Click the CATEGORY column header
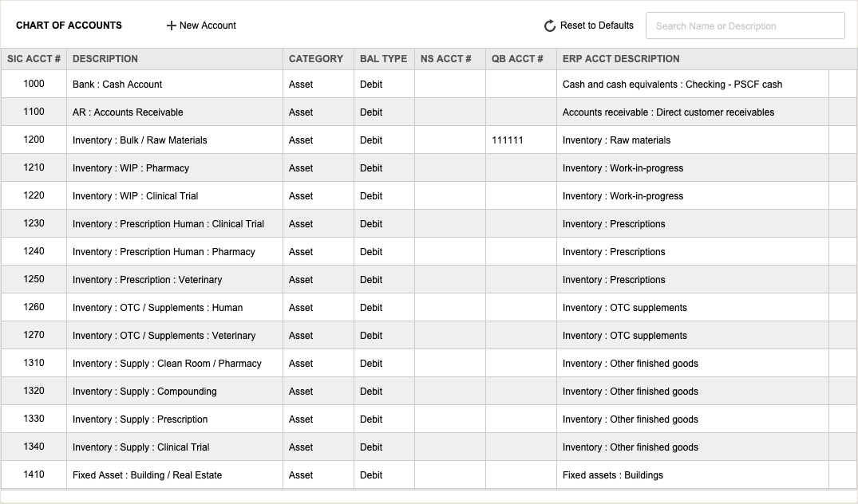 click(x=316, y=59)
